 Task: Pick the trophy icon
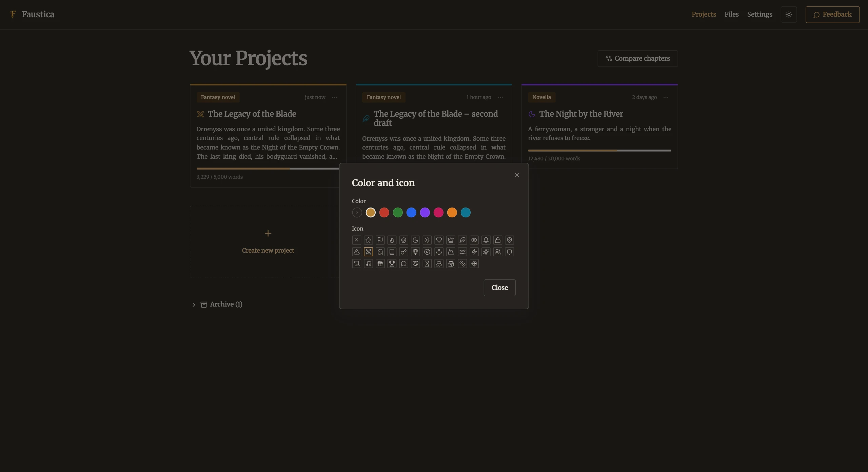pyautogui.click(x=392, y=263)
